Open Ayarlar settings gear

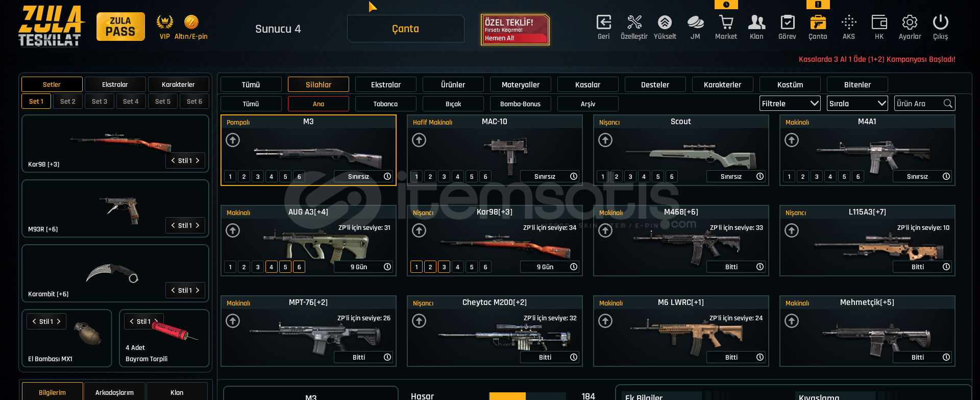point(910,22)
